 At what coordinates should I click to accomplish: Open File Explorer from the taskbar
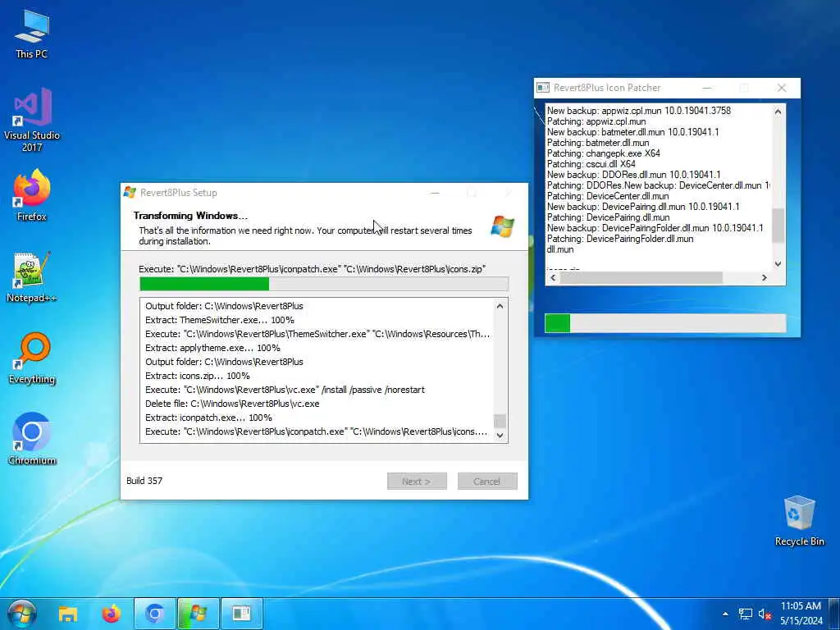(68, 614)
